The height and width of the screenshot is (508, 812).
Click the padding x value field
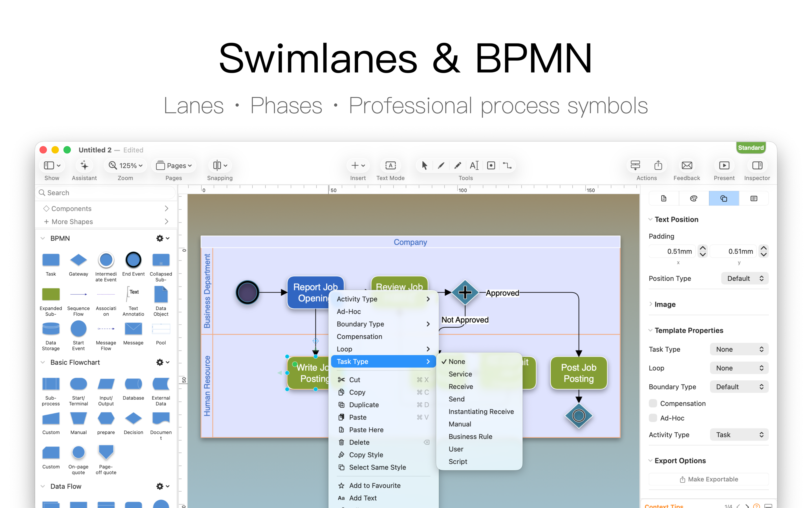tap(673, 252)
